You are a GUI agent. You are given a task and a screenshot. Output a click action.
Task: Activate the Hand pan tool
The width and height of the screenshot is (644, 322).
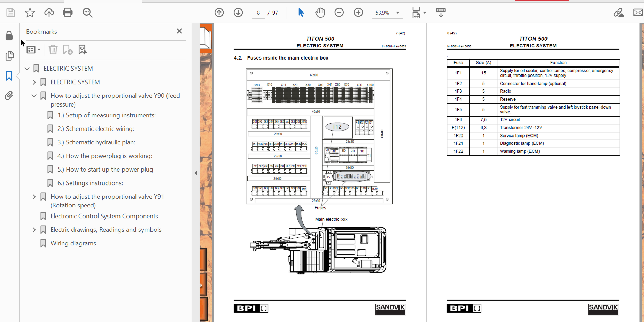320,13
